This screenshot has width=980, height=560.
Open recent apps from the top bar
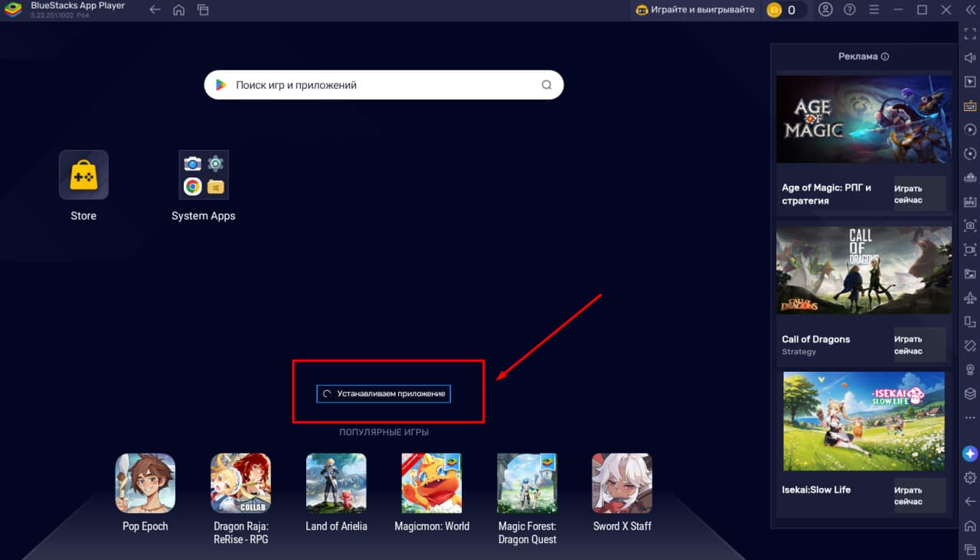pos(202,10)
